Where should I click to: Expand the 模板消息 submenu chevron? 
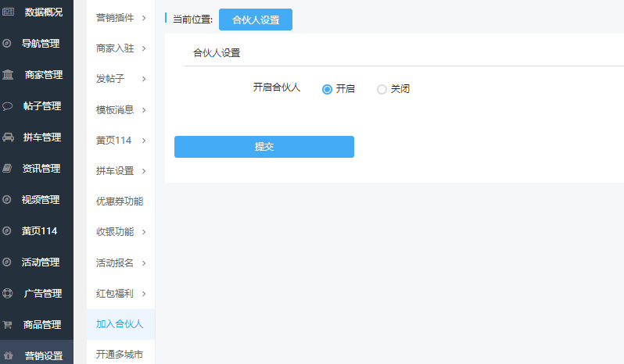pos(144,110)
